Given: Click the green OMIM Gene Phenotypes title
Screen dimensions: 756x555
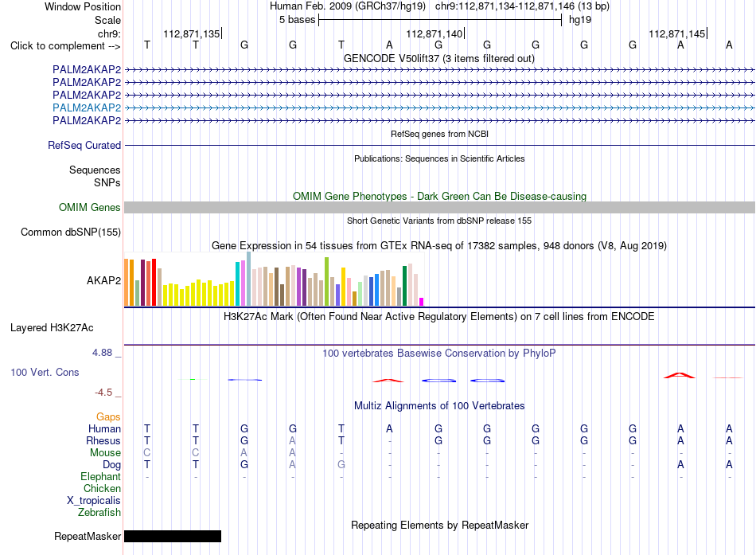Looking at the screenshot, I should 439,196.
